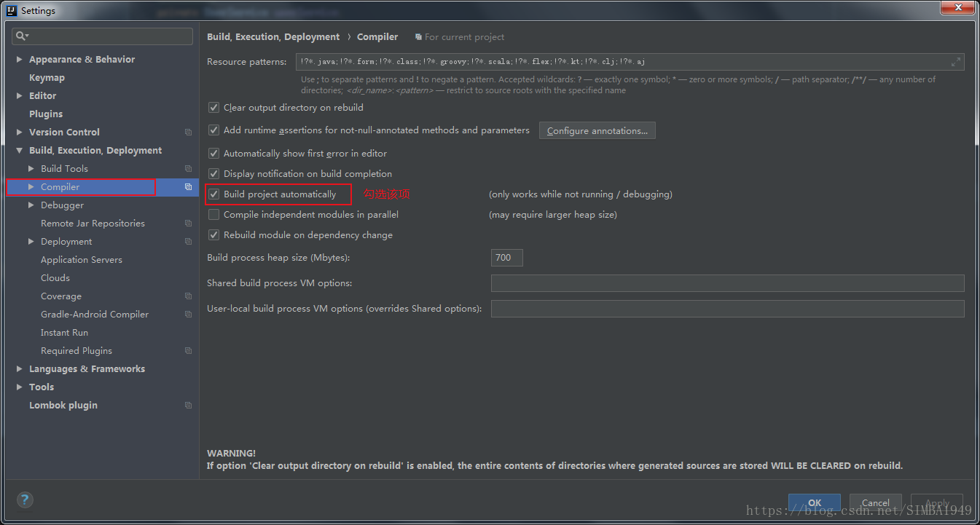Collapse Build, Execution, Deployment section

(19, 151)
